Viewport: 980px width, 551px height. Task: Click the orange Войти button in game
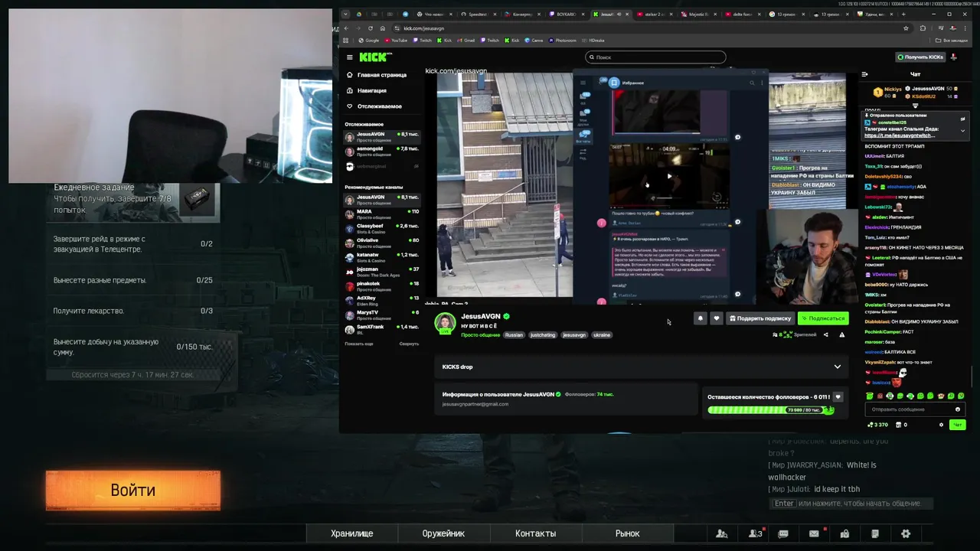pyautogui.click(x=133, y=491)
